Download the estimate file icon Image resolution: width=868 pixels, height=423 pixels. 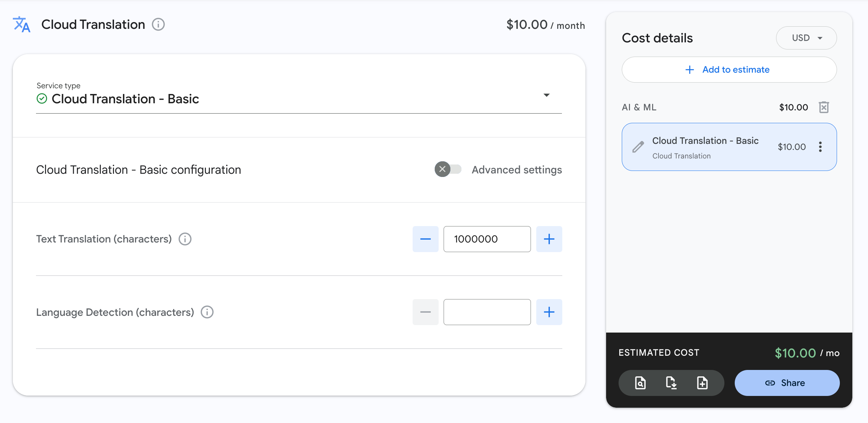click(671, 383)
